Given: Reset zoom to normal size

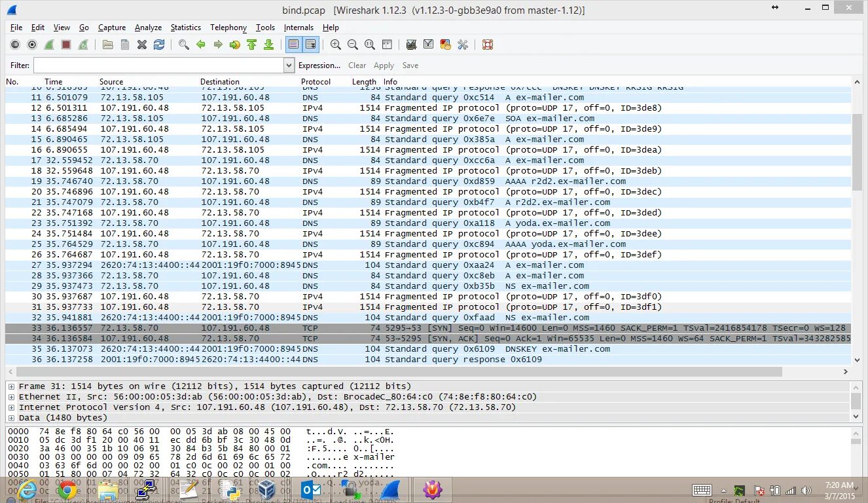Looking at the screenshot, I should [370, 45].
